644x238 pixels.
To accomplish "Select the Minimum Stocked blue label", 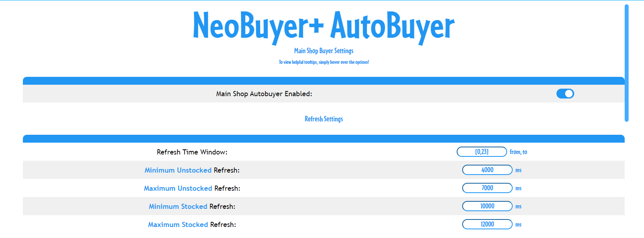I will coord(178,206).
